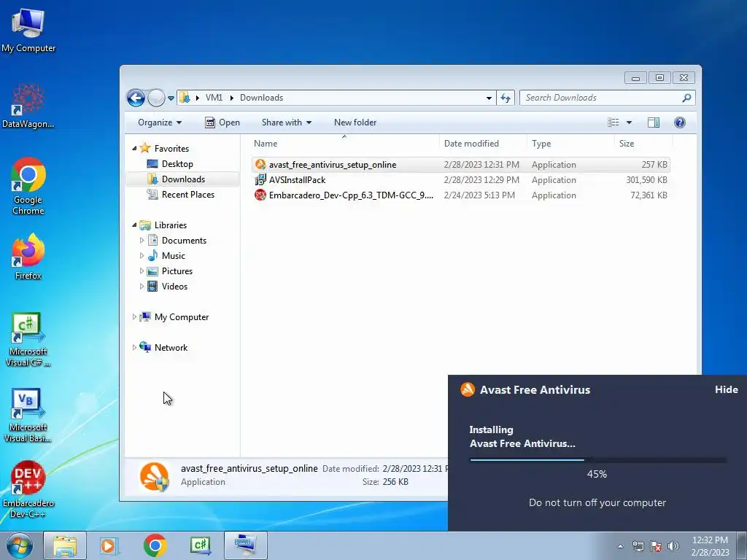Click the taskbar clock showing 12:32 PM
The width and height of the screenshot is (747, 560).
[x=710, y=545]
